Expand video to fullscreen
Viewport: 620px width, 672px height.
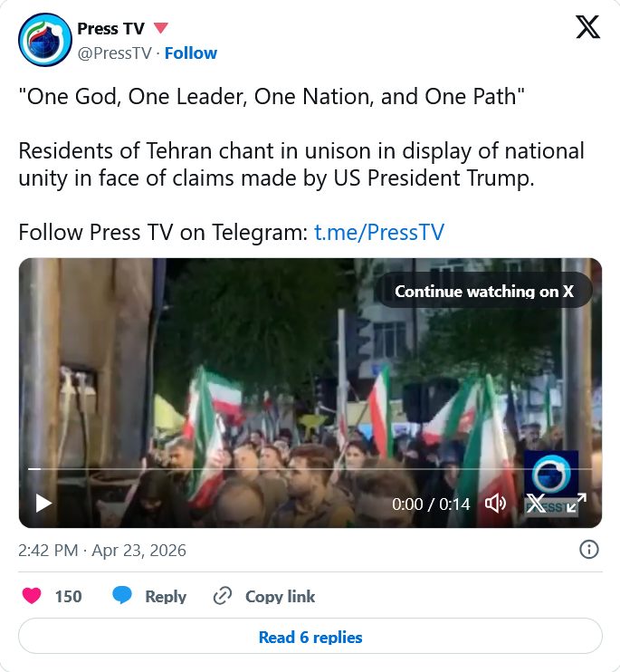coord(577,504)
